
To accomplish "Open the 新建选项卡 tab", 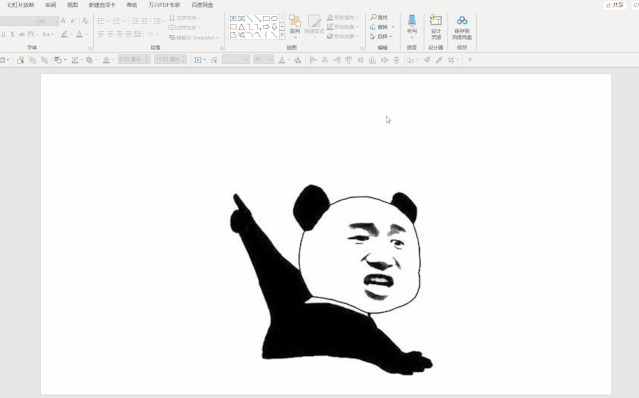I will (x=102, y=5).
